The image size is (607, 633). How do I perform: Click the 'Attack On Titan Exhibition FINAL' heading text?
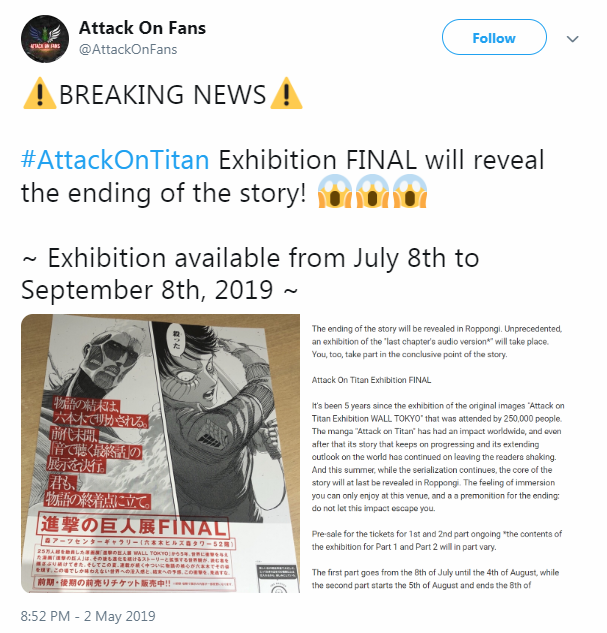371,380
